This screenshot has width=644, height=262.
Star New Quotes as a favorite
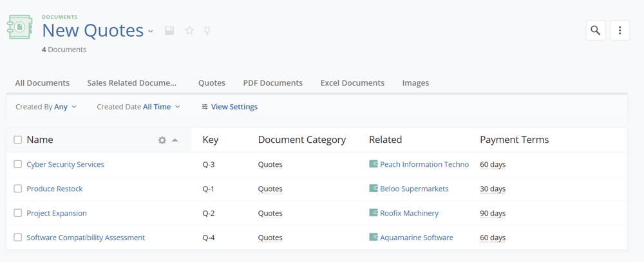coord(189,30)
